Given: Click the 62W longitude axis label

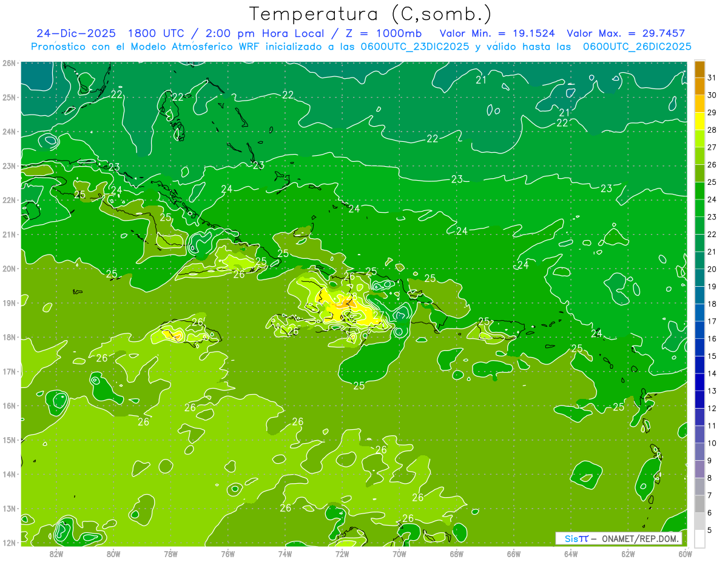Looking at the screenshot, I should [x=628, y=554].
